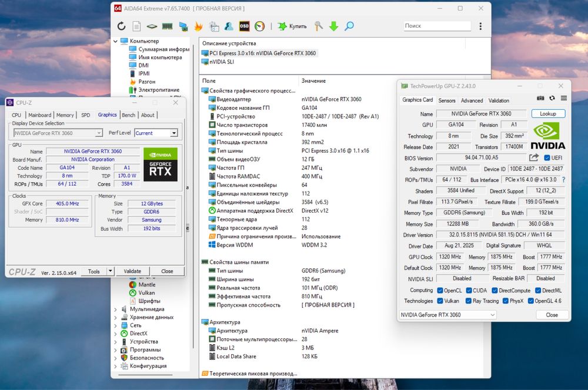Click the magnifier search icon in AIDA64 toolbar
The width and height of the screenshot is (588, 390).
click(349, 26)
